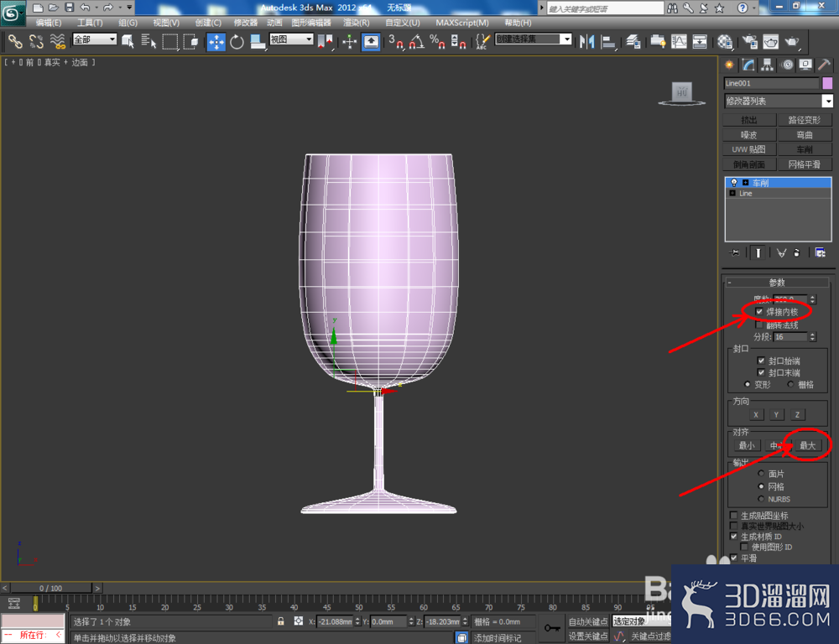
Task: Switch to the Motion panel tab
Action: (787, 65)
